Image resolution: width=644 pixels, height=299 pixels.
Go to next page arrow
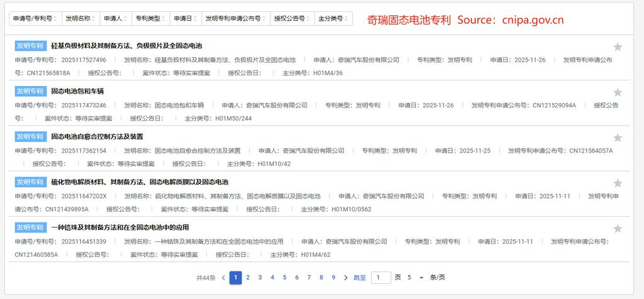345,278
